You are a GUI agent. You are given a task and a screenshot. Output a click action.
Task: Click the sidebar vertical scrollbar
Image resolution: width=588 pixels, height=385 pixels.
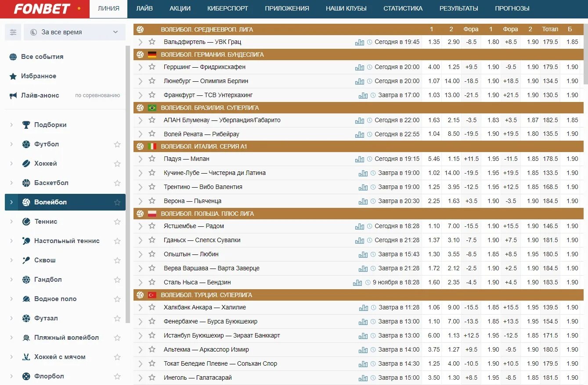click(128, 185)
